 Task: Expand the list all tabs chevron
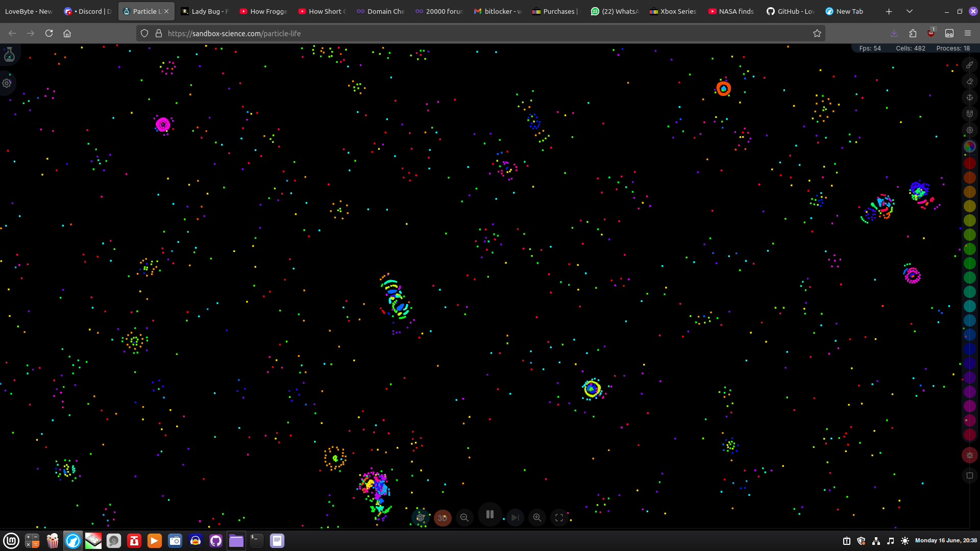click(x=909, y=11)
